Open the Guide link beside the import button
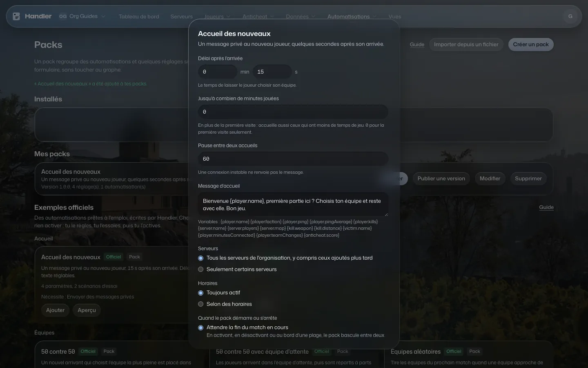The width and height of the screenshot is (588, 368). click(x=417, y=45)
